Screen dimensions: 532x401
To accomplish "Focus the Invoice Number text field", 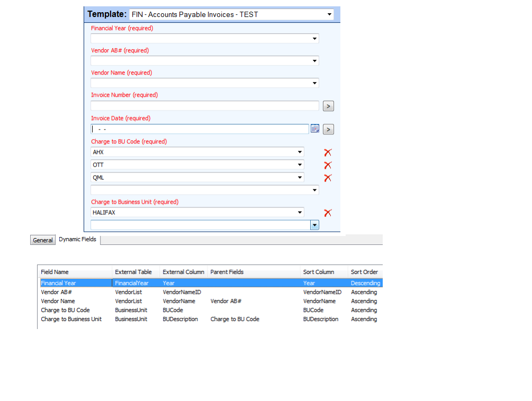I will point(204,106).
